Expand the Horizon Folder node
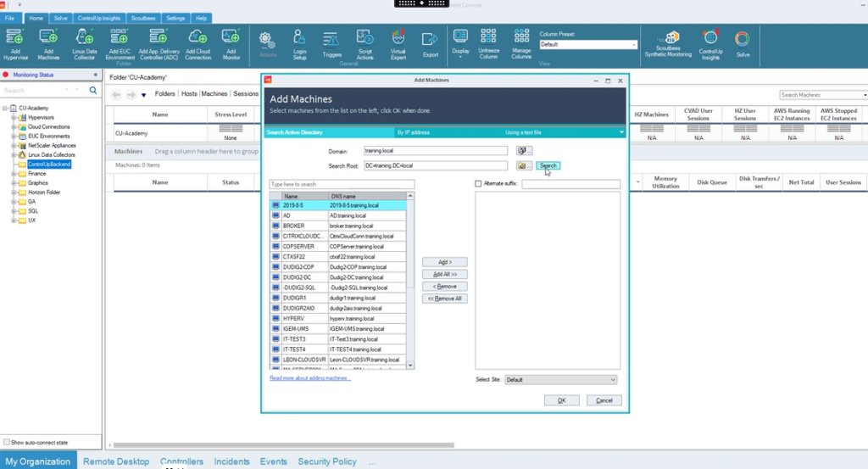 tap(14, 193)
